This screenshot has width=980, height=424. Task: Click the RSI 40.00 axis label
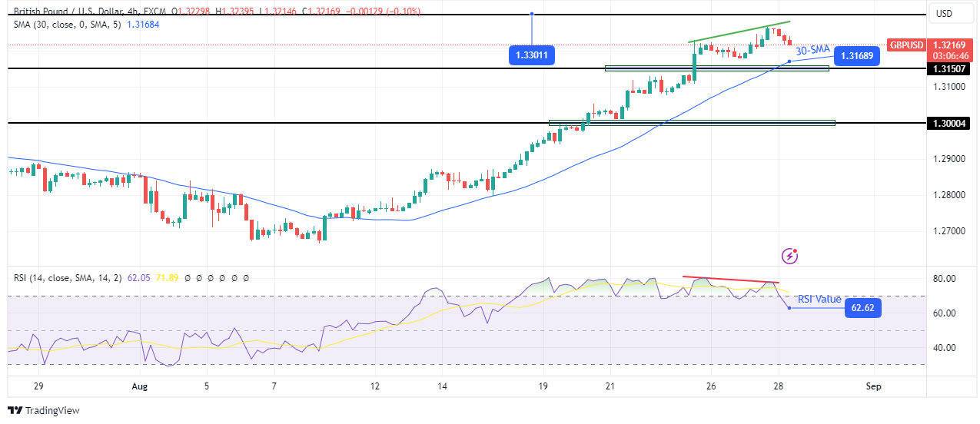(x=945, y=348)
